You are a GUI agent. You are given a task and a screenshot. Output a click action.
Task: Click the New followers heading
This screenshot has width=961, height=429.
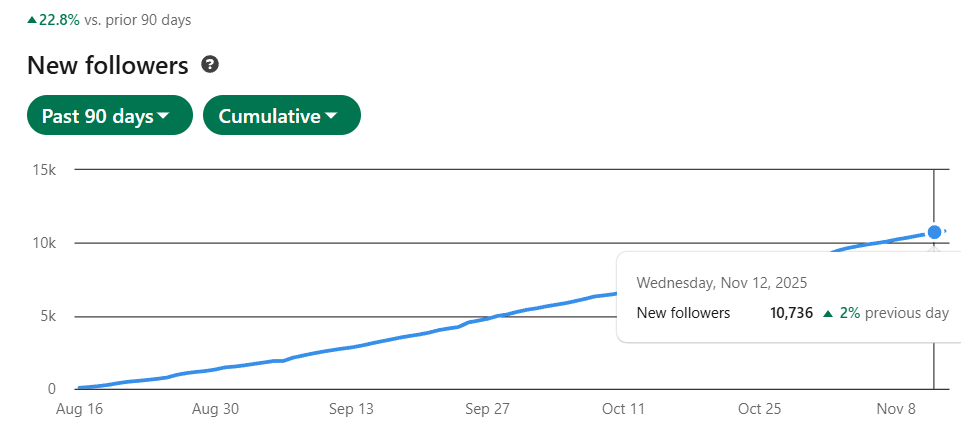(108, 65)
